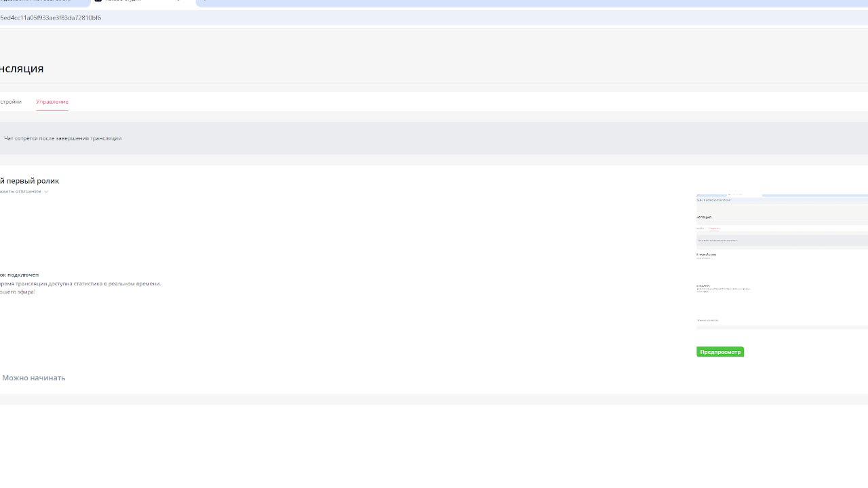This screenshot has width=868, height=488.
Task: Focus the browser address bar URL
Action: coord(51,18)
